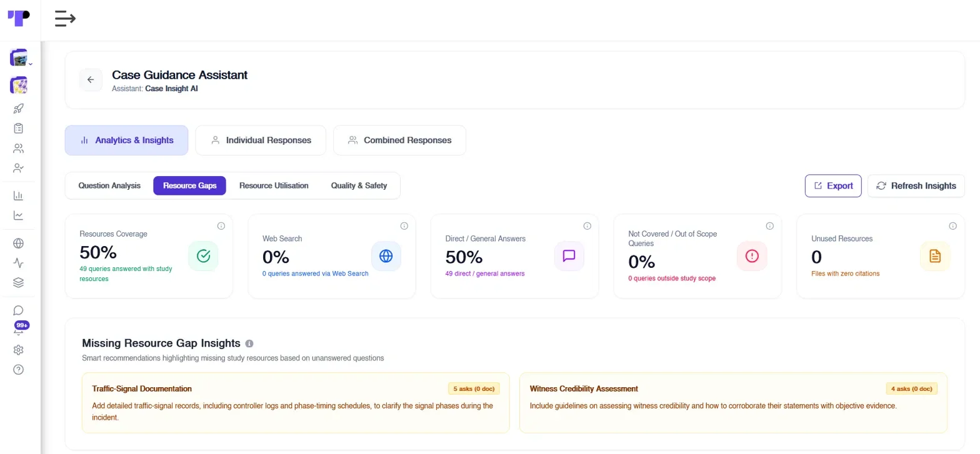The width and height of the screenshot is (980, 454).
Task: Expand the workspace switcher thumbnail dropdown
Action: [x=31, y=64]
